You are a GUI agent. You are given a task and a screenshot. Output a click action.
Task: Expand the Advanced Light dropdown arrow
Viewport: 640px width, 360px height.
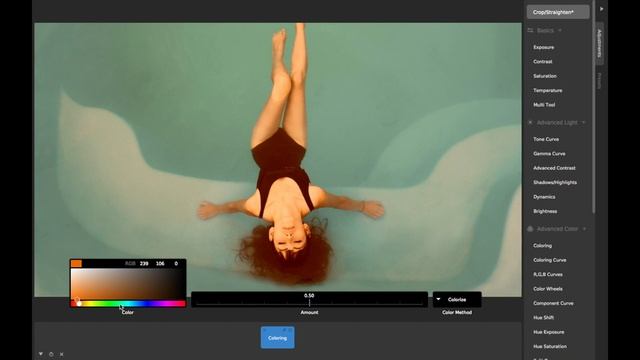coord(584,122)
